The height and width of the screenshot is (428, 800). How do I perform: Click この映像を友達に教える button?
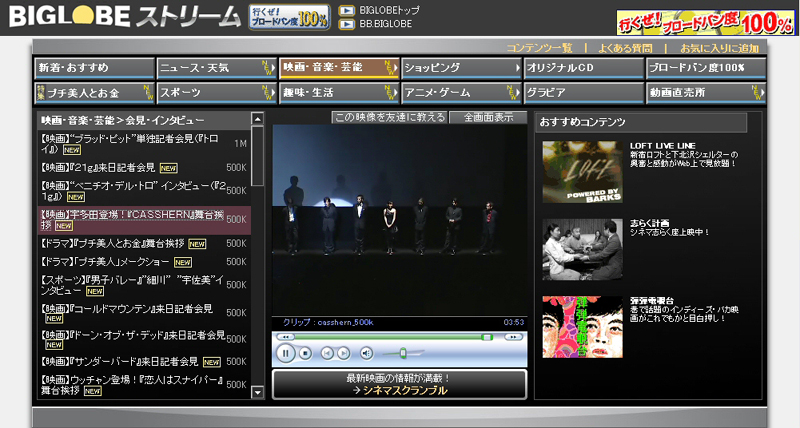[x=390, y=117]
